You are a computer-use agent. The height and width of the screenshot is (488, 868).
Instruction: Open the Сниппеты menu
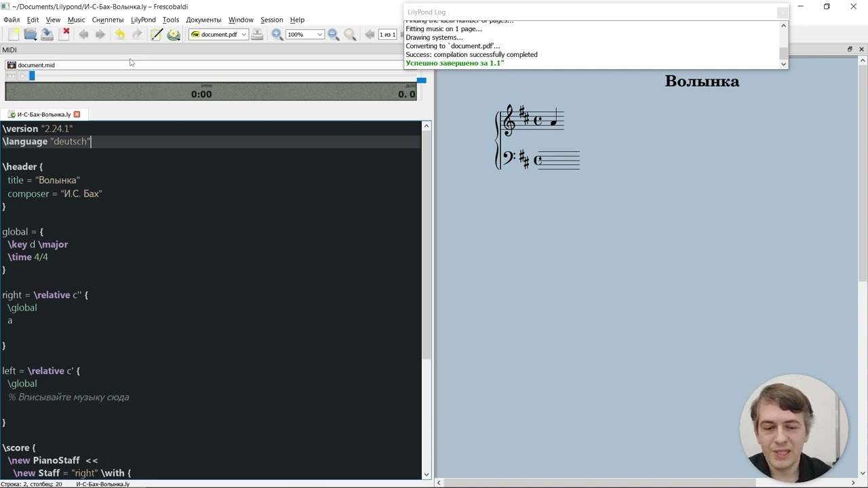pyautogui.click(x=108, y=20)
